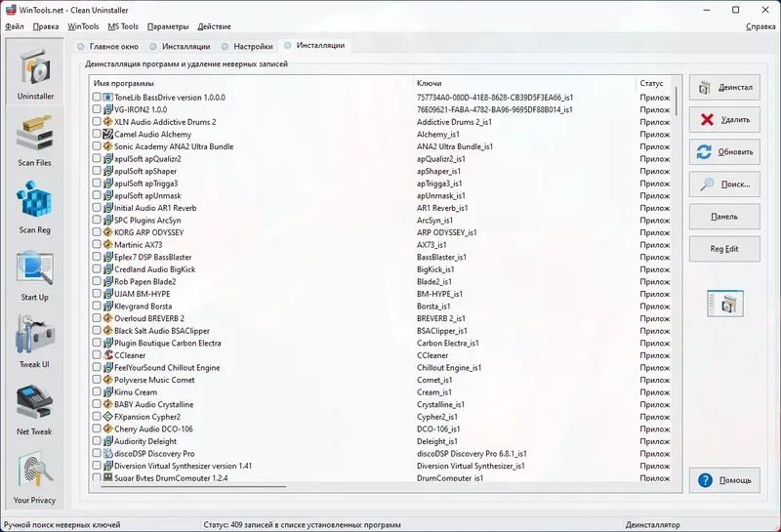Open the Scan Reg sidebar tool
The height and width of the screenshot is (532, 781).
(x=35, y=208)
